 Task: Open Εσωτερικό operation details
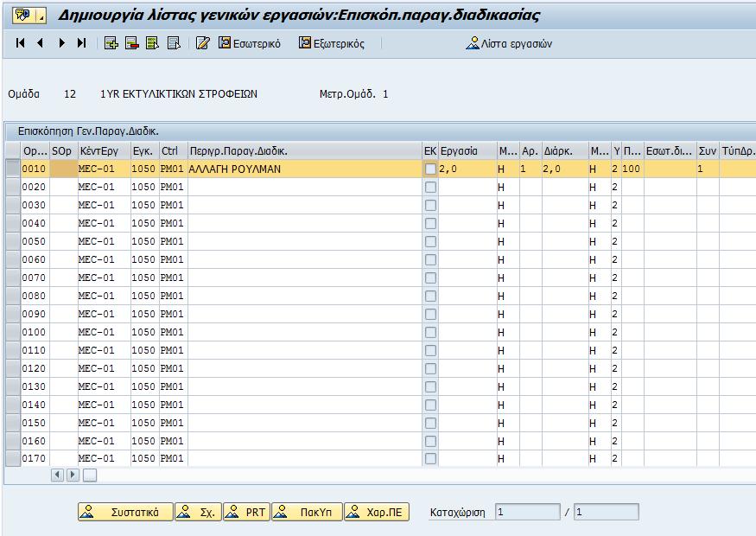[x=250, y=43]
